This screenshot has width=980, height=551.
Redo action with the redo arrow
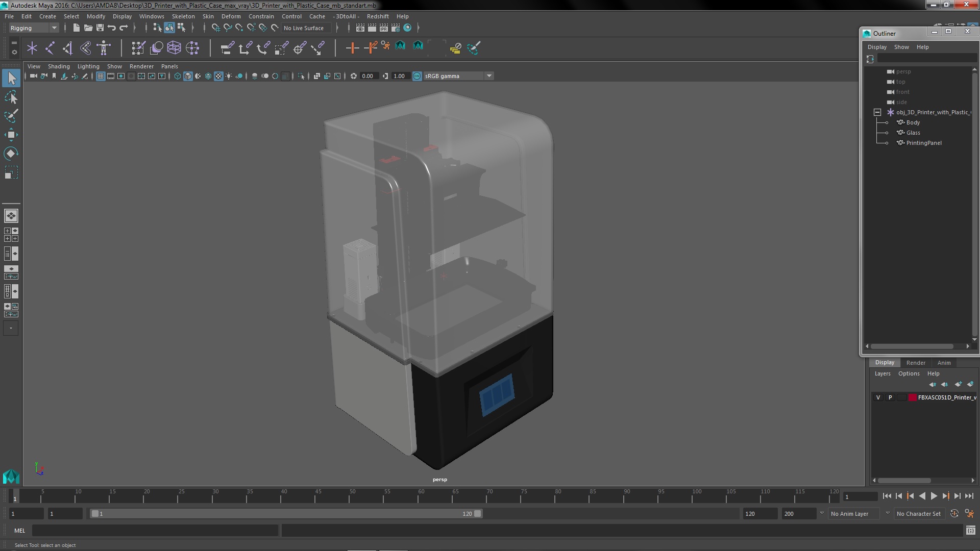point(124,28)
